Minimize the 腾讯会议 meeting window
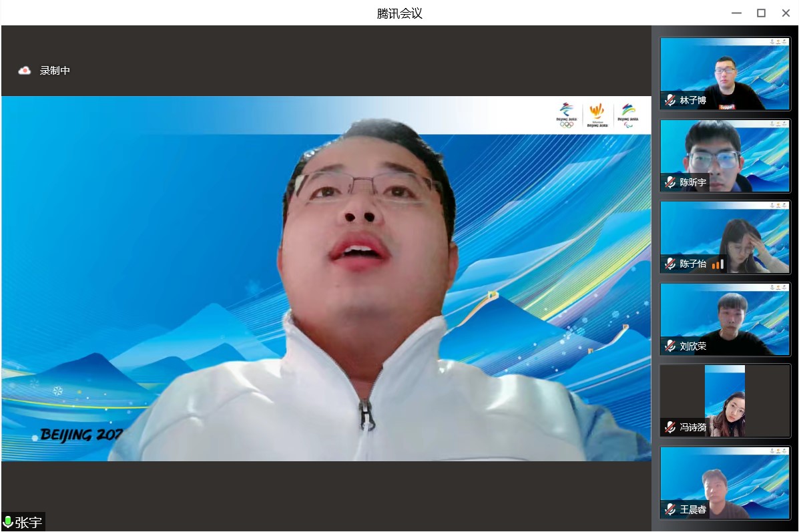799x532 pixels. tap(736, 13)
